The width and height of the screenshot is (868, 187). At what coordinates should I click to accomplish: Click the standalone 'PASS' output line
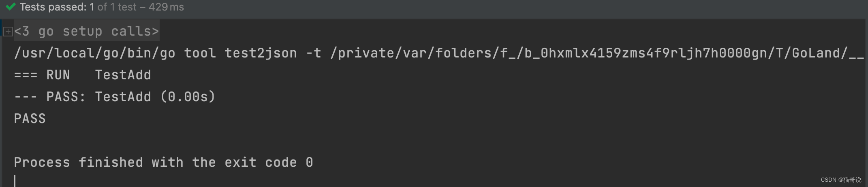pyautogui.click(x=30, y=119)
